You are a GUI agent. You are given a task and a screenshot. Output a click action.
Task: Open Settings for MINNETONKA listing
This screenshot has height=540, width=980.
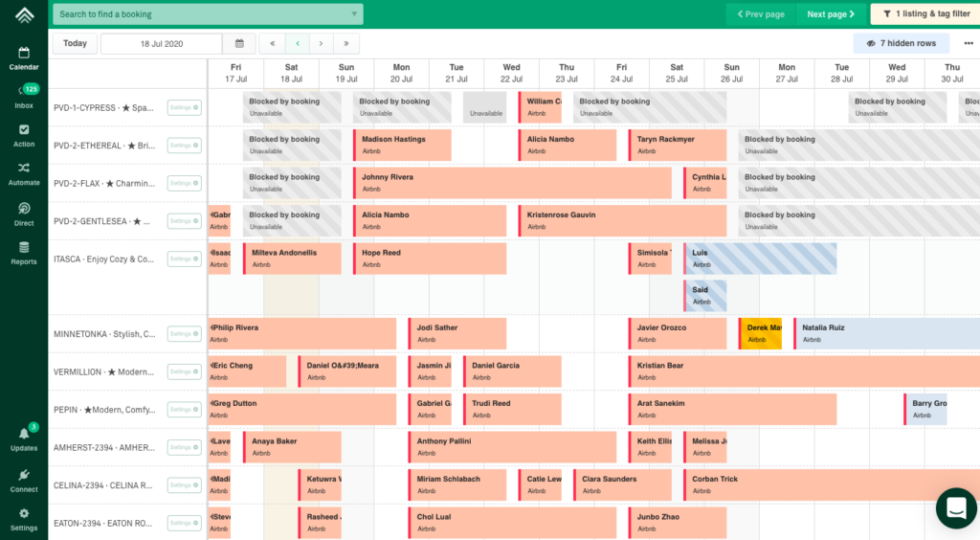pos(184,334)
